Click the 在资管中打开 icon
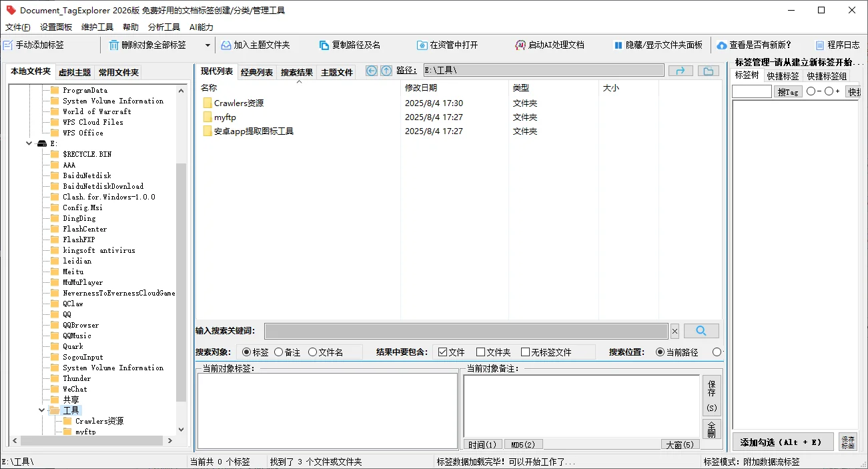The height and width of the screenshot is (469, 868). (x=422, y=45)
